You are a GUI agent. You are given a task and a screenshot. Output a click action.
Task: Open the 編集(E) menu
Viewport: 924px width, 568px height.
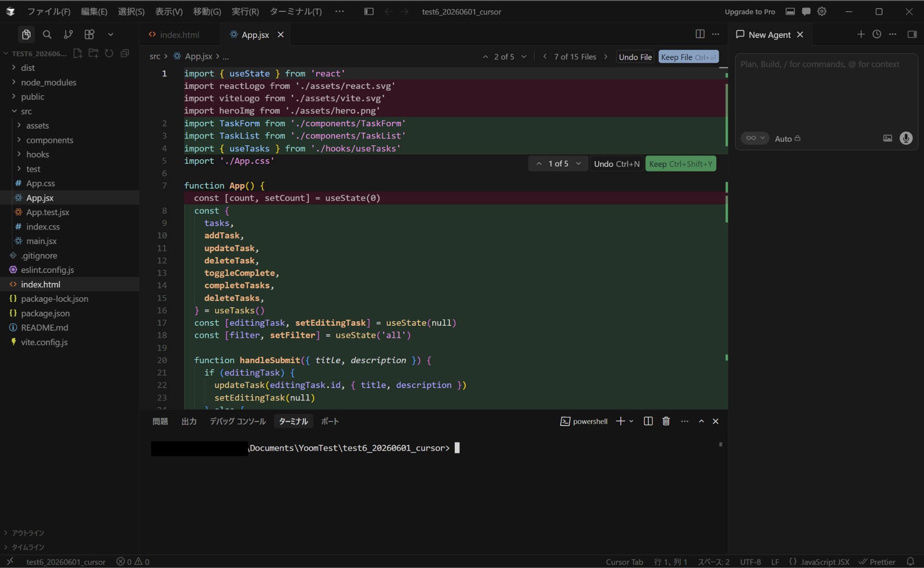point(94,12)
